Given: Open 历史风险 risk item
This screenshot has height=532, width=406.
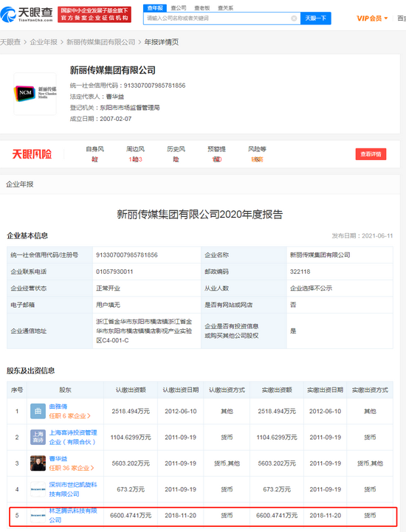Looking at the screenshot, I should click(x=176, y=154).
